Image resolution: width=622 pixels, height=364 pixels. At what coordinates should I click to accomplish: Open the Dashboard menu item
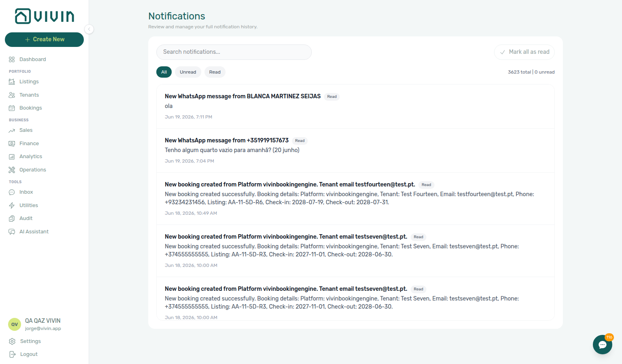tap(32, 59)
